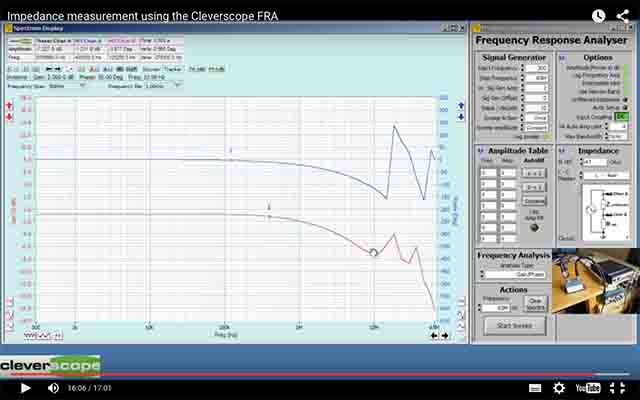Play the YouTube video
Screen dimensions: 640x400
25,388
